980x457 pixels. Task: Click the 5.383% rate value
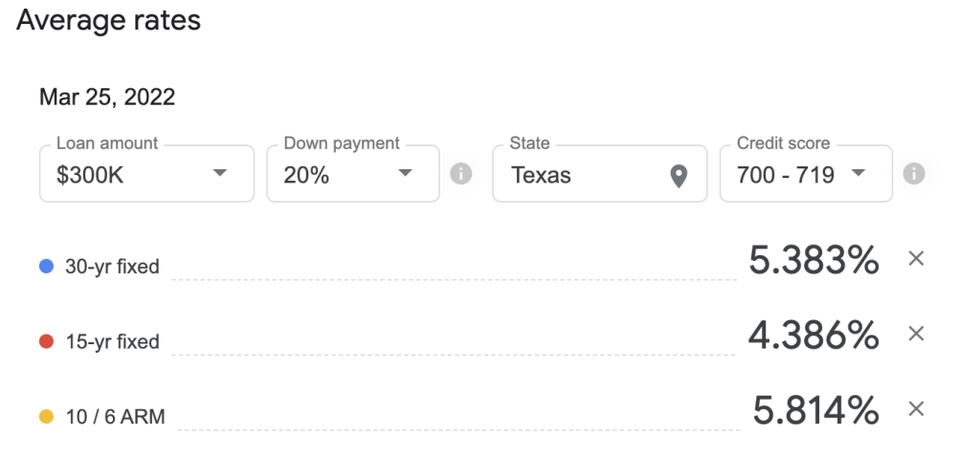pyautogui.click(x=813, y=260)
